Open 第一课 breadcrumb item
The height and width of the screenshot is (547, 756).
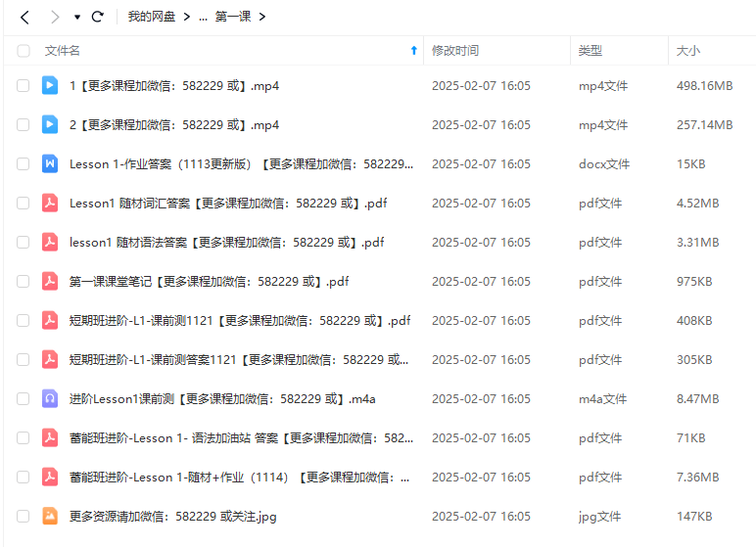(233, 17)
